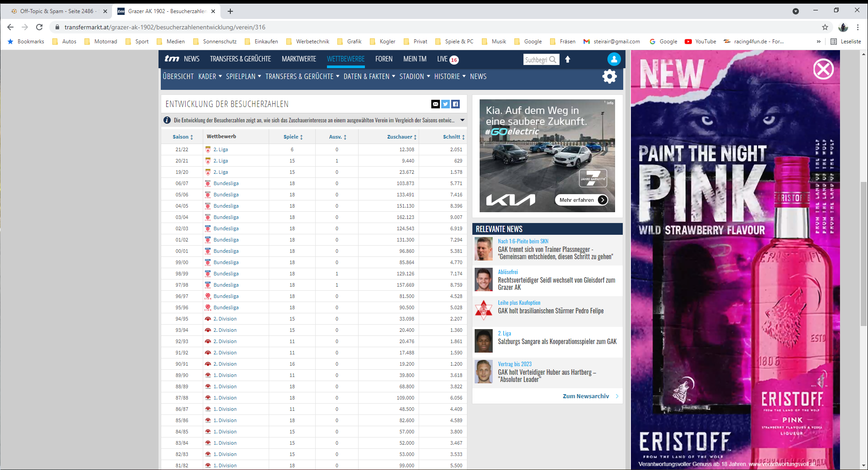Sort the table by Spiele column

point(293,137)
